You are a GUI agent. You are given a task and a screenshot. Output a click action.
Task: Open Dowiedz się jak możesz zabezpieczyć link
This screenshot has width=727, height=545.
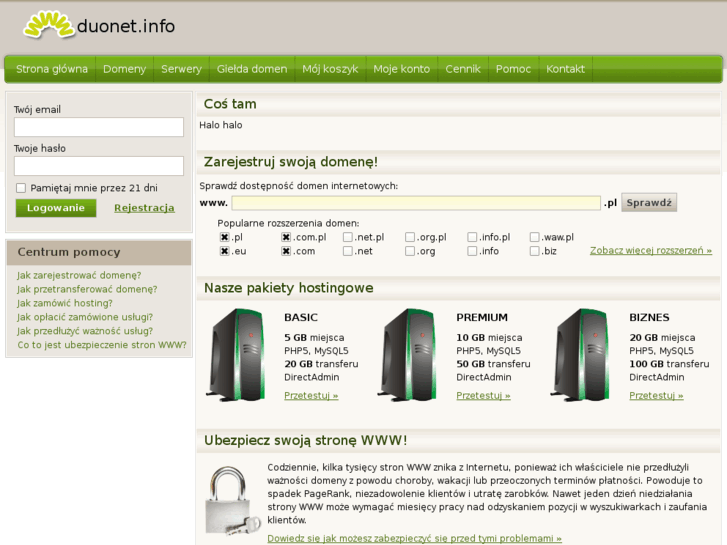coord(415,539)
